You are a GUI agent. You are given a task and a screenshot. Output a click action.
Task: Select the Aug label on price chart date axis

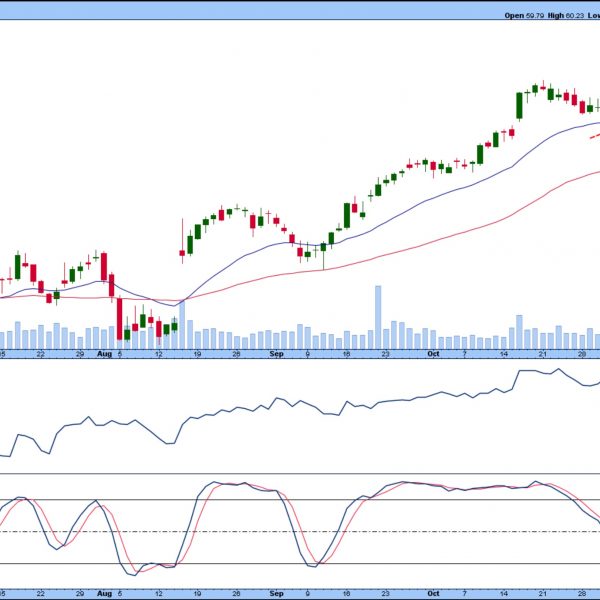[x=104, y=354]
